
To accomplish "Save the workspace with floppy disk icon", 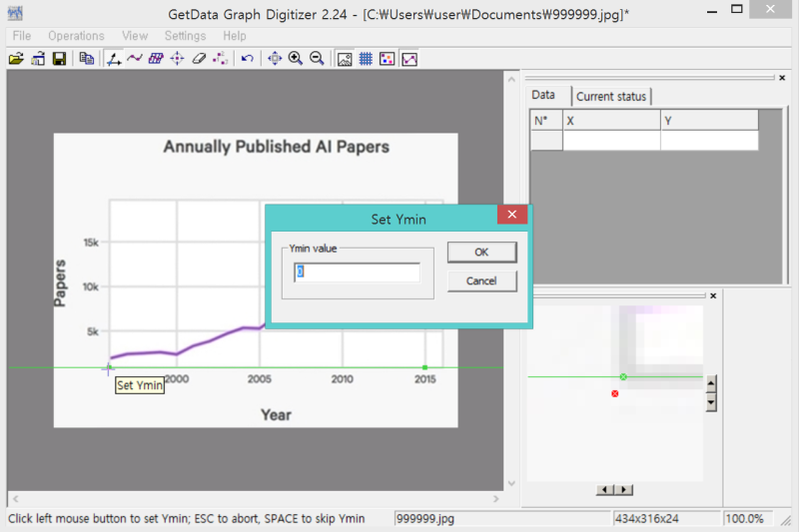I will 60,59.
